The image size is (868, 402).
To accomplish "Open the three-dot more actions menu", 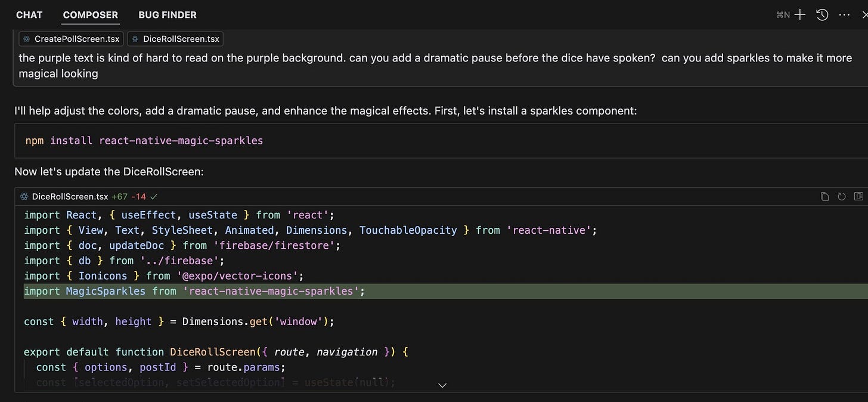I will click(x=844, y=15).
